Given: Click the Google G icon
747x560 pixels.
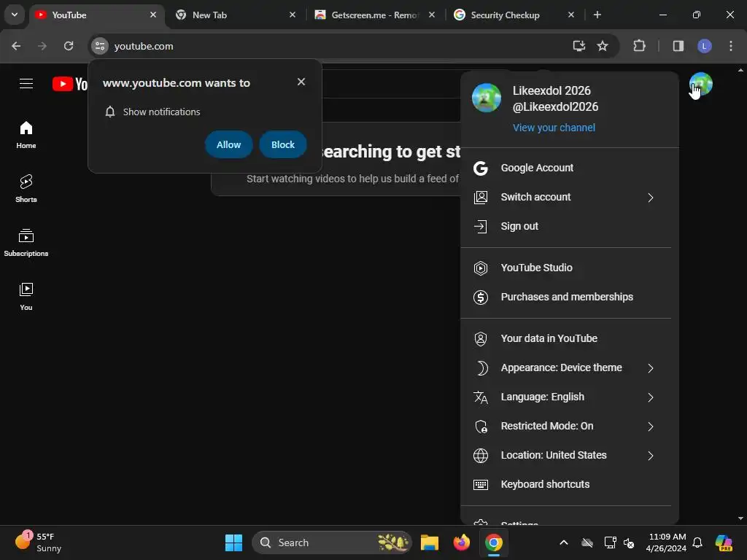Looking at the screenshot, I should tap(480, 168).
